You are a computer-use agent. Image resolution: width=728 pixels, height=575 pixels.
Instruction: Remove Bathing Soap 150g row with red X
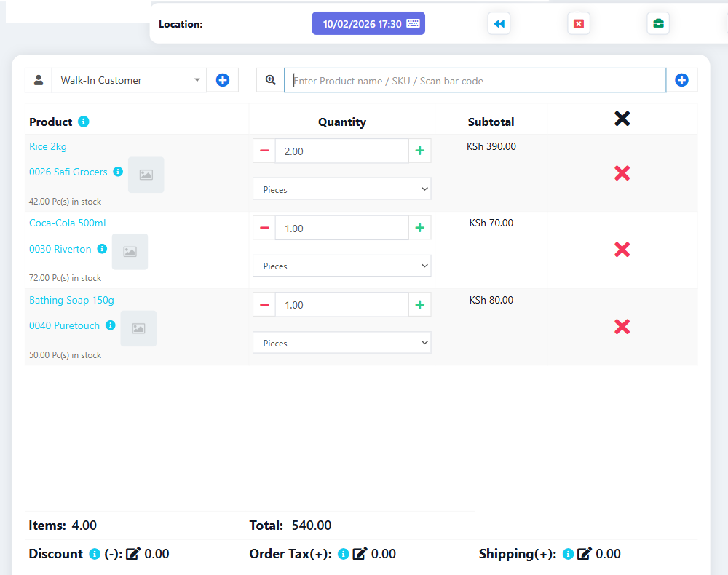point(622,327)
